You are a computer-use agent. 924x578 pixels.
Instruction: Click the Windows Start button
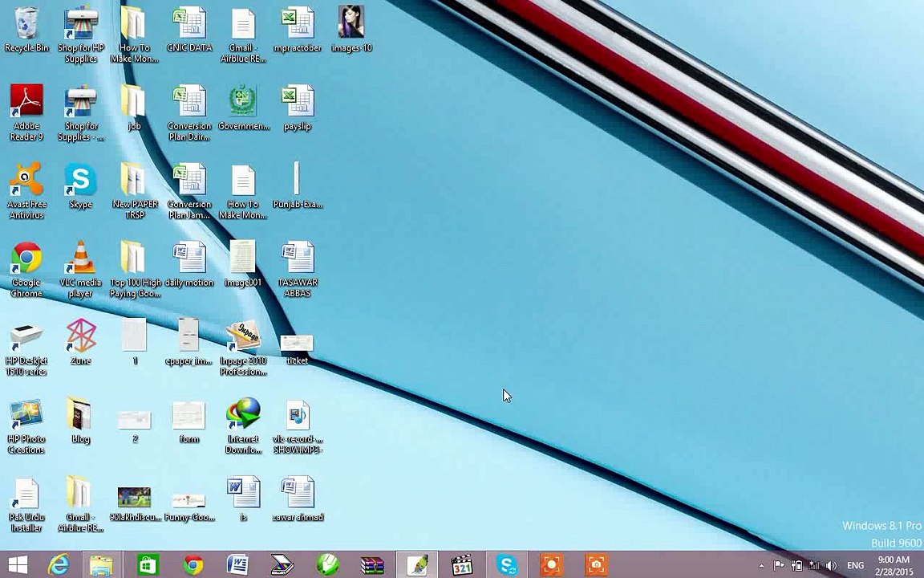(x=17, y=564)
